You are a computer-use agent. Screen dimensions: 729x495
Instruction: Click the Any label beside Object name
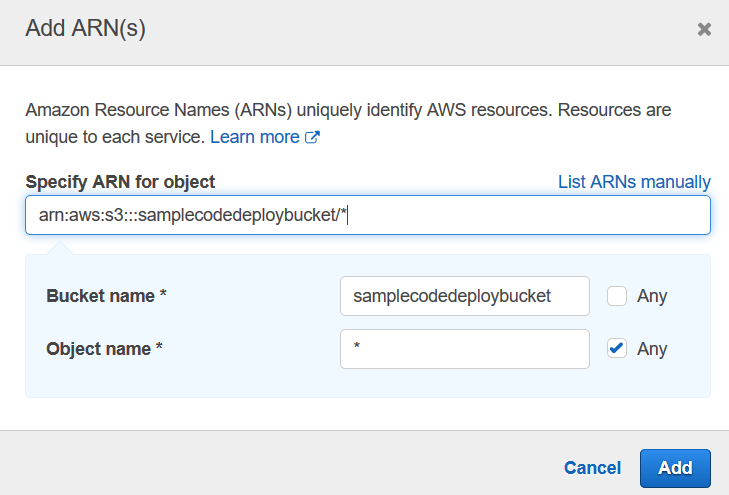tap(652, 349)
